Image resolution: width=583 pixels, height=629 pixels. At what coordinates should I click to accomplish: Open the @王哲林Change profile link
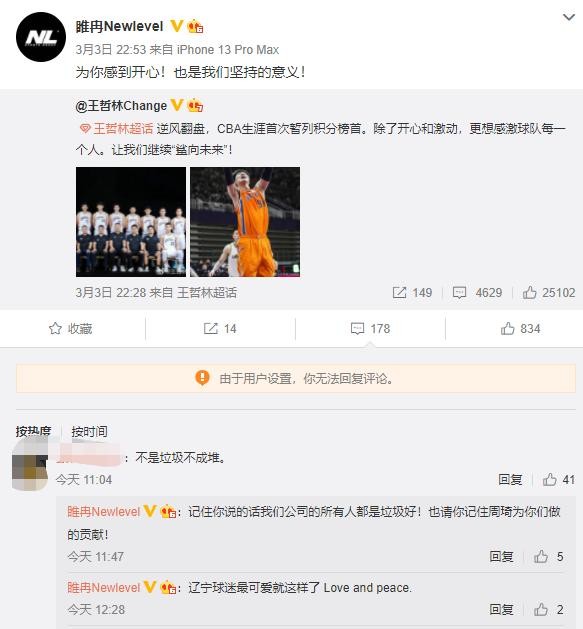point(121,106)
